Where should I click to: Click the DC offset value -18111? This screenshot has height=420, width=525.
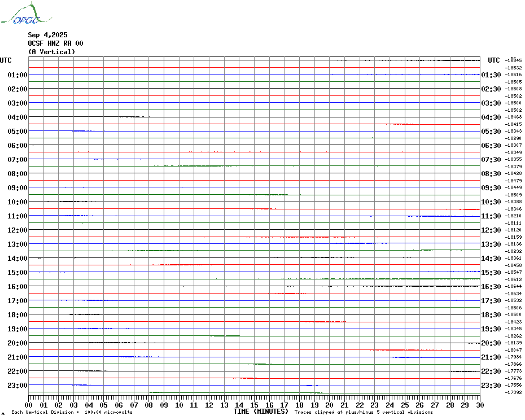[x=513, y=223]
